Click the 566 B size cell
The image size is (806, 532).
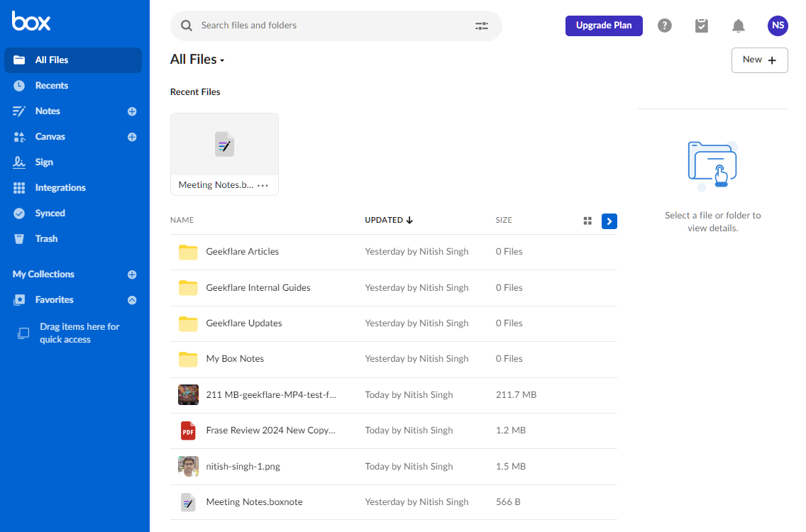508,502
